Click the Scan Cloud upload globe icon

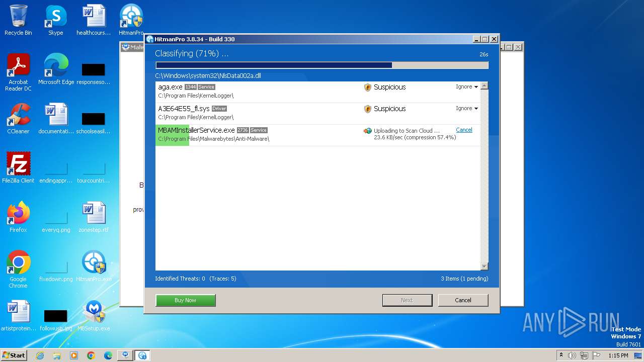tap(368, 131)
